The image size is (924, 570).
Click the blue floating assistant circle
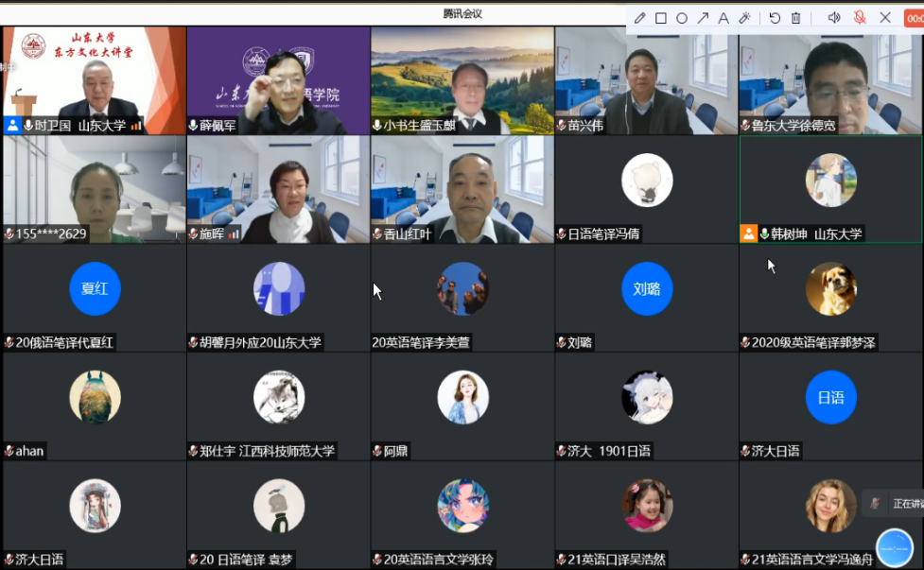(x=894, y=547)
